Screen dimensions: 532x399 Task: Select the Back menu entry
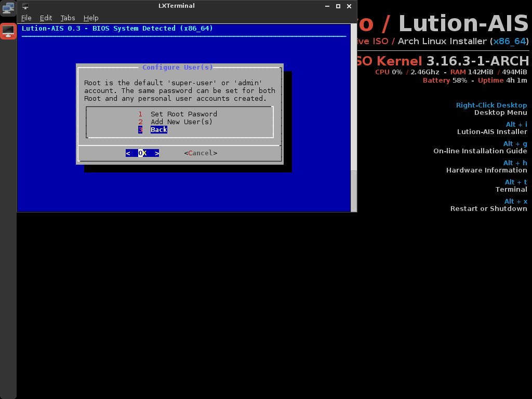coord(153,129)
